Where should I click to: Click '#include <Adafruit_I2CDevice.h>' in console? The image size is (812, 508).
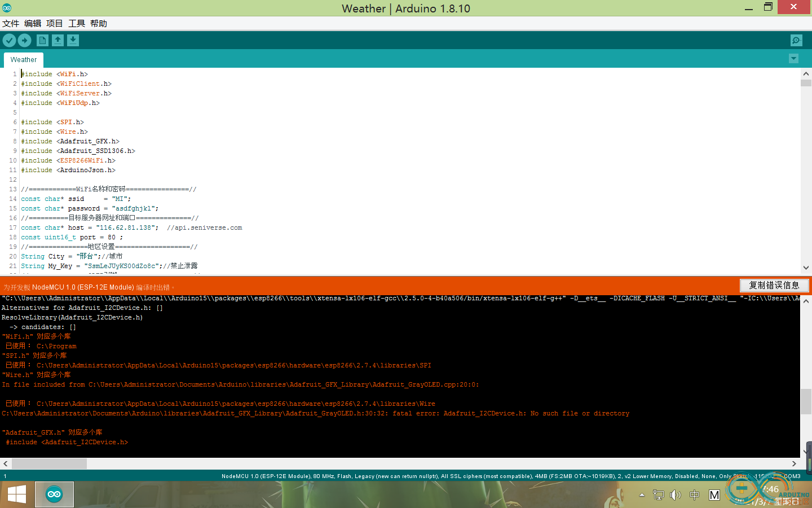(67, 442)
